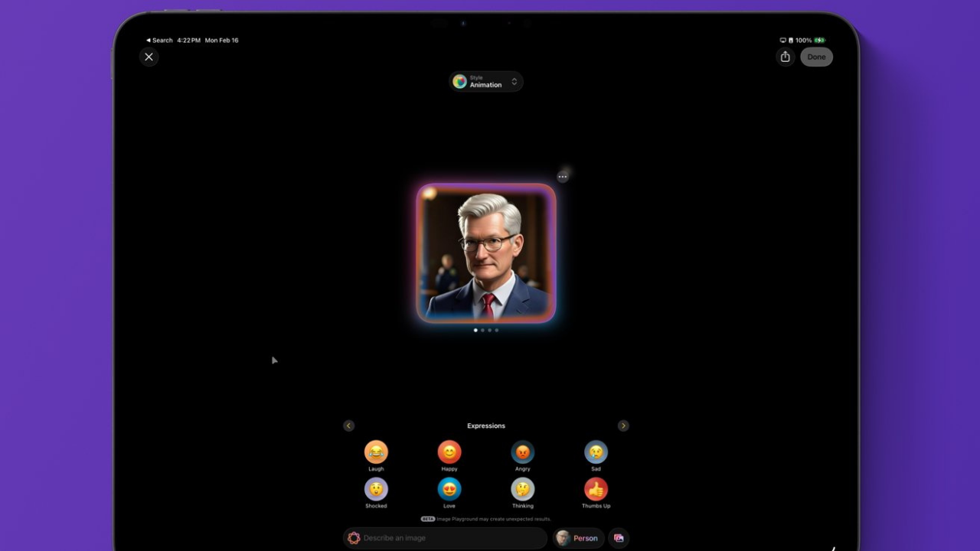This screenshot has width=980, height=551.
Task: Open the Person chip options
Action: (x=578, y=538)
